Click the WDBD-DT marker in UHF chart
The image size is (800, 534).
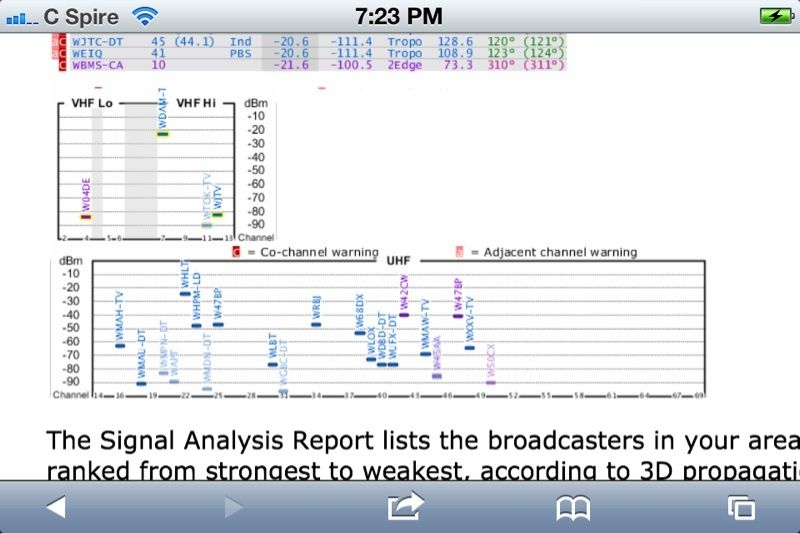click(x=382, y=365)
